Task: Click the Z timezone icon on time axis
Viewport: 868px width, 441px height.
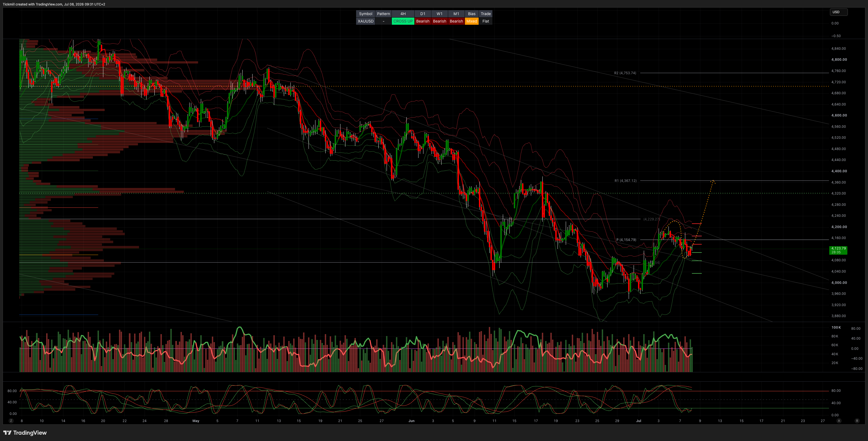Action: coord(11,420)
